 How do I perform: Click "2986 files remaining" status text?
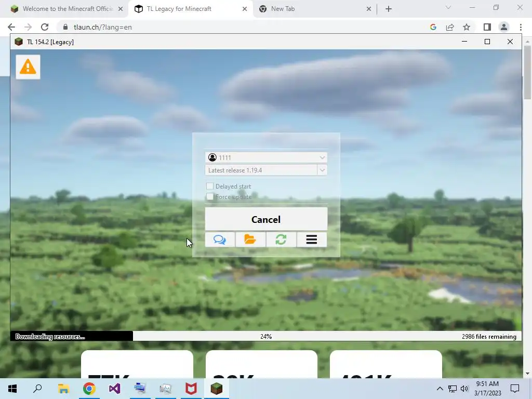click(489, 337)
